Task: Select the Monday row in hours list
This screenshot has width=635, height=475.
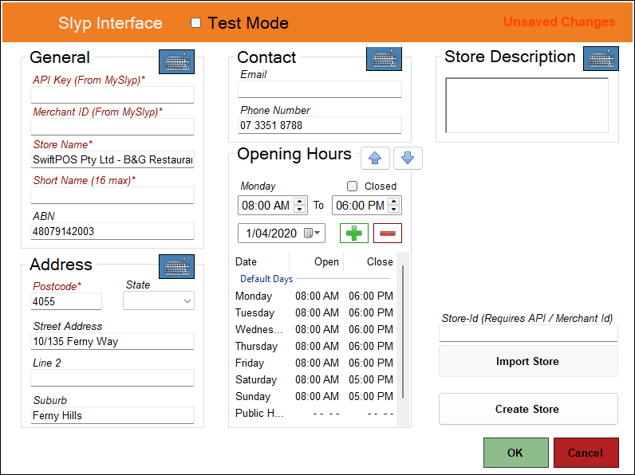Action: click(314, 296)
